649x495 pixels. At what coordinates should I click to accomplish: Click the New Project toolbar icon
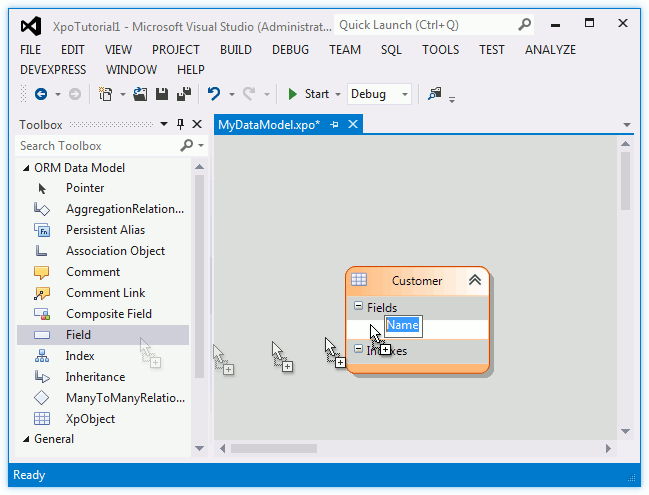coord(106,94)
